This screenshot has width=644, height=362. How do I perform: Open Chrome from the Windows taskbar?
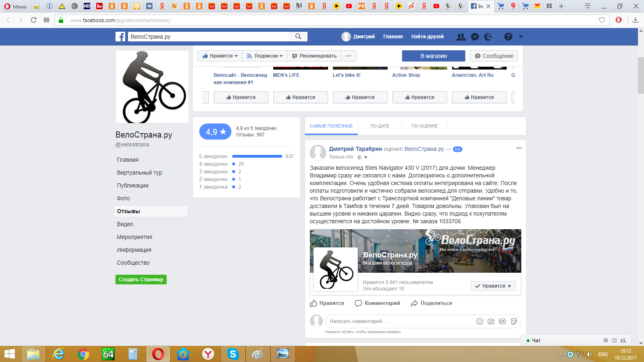[x=83, y=354]
